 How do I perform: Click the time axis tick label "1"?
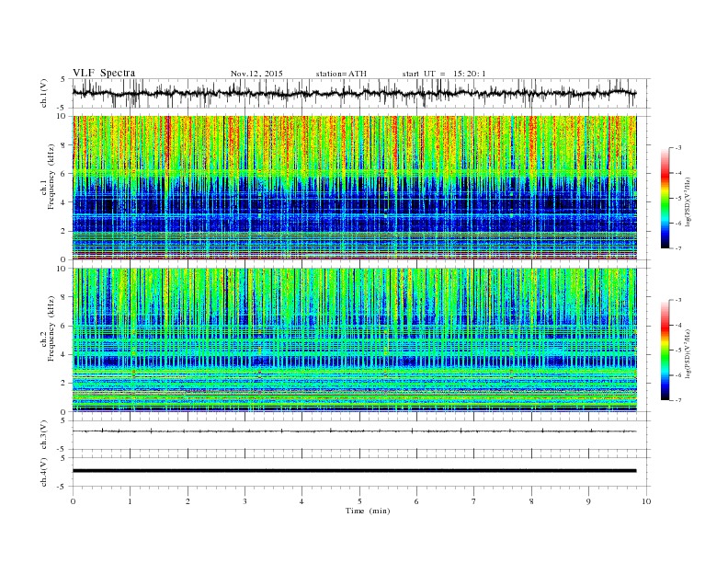(130, 501)
